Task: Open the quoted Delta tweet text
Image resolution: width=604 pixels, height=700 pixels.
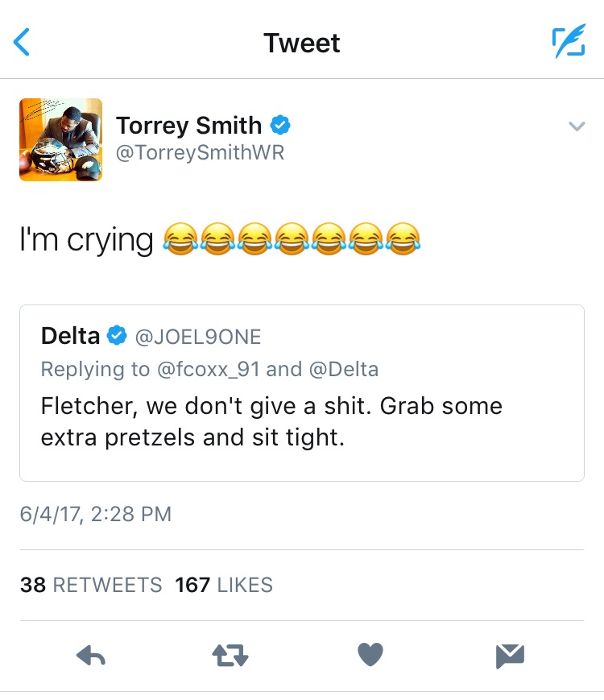Action: point(271,422)
